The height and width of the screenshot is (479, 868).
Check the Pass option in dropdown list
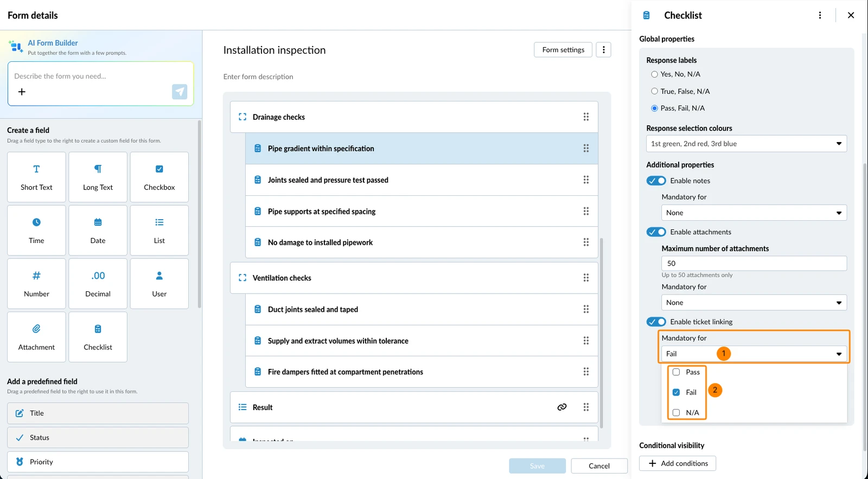[x=676, y=372]
